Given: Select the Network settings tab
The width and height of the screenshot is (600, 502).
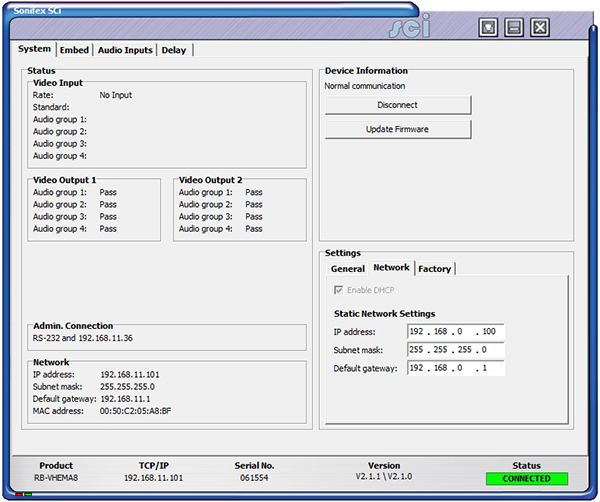Looking at the screenshot, I should click(x=391, y=267).
